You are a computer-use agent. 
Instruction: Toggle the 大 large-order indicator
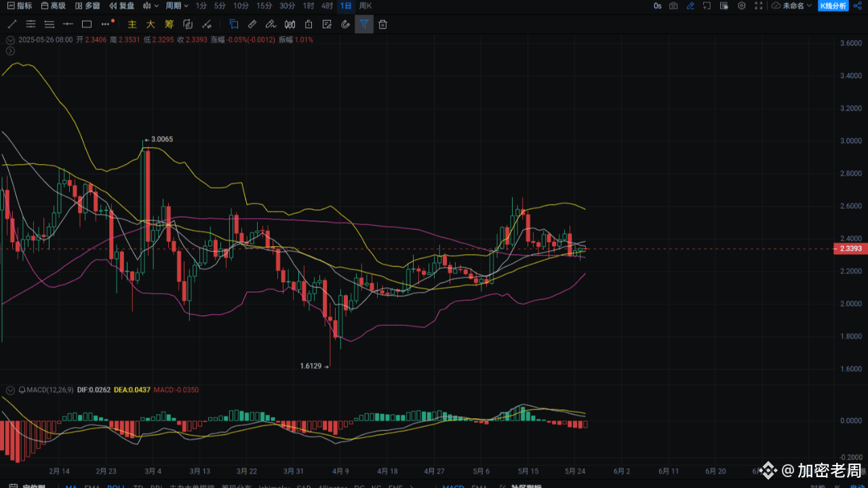(x=151, y=24)
